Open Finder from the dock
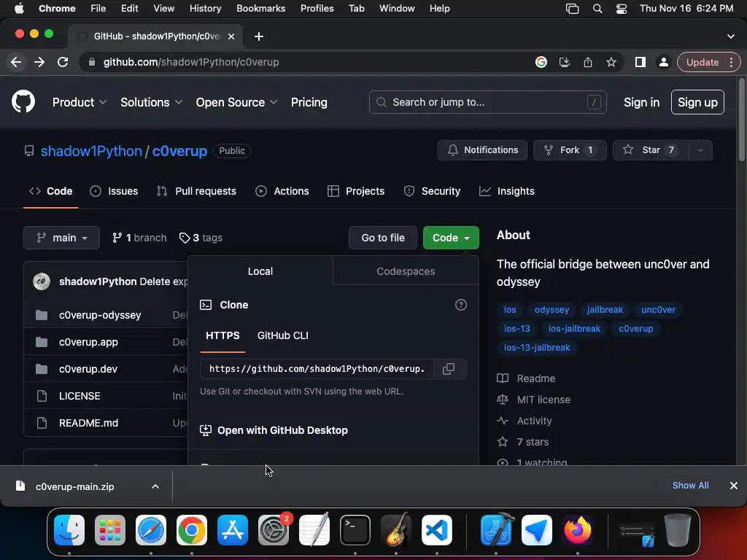The height and width of the screenshot is (560, 747). pyautogui.click(x=69, y=530)
